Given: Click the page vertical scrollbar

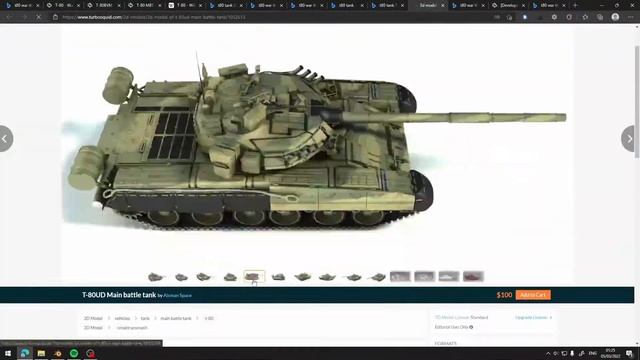Looking at the screenshot, I should click(637, 102).
